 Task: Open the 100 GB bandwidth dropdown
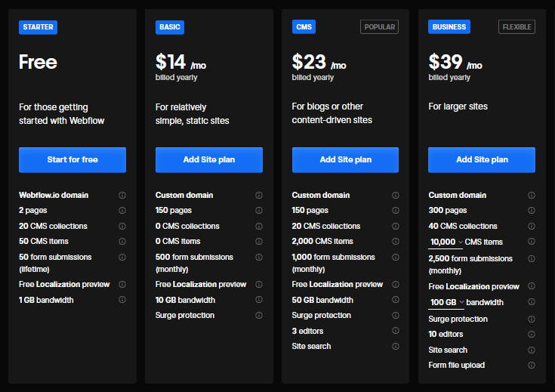pyautogui.click(x=446, y=302)
